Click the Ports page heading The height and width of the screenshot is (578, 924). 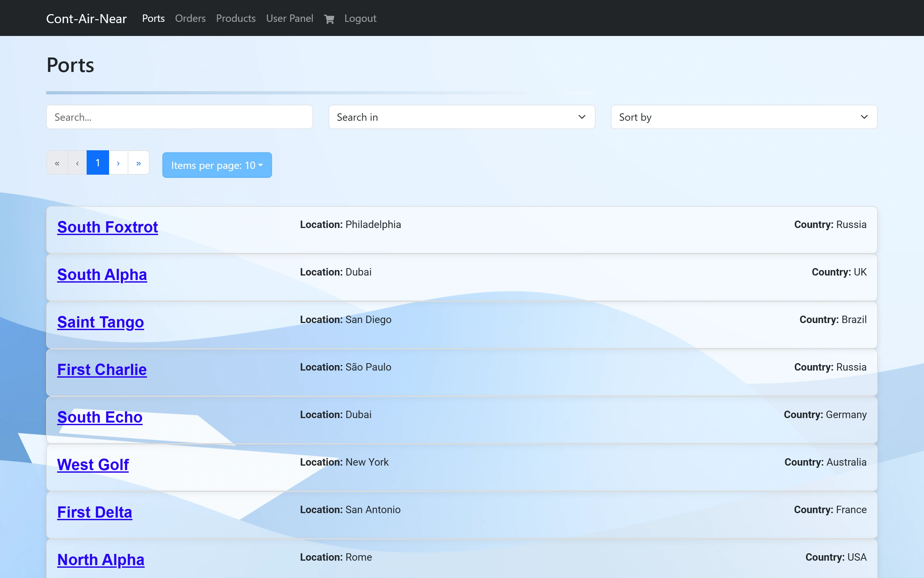[x=70, y=65]
